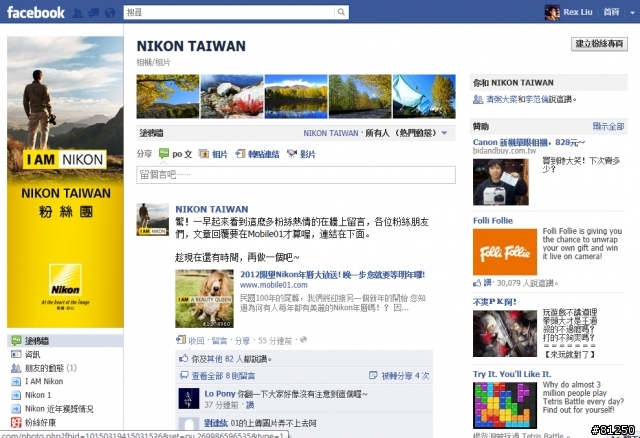
Task: Click the I AM NIKON cover image
Action: [x=65, y=182]
